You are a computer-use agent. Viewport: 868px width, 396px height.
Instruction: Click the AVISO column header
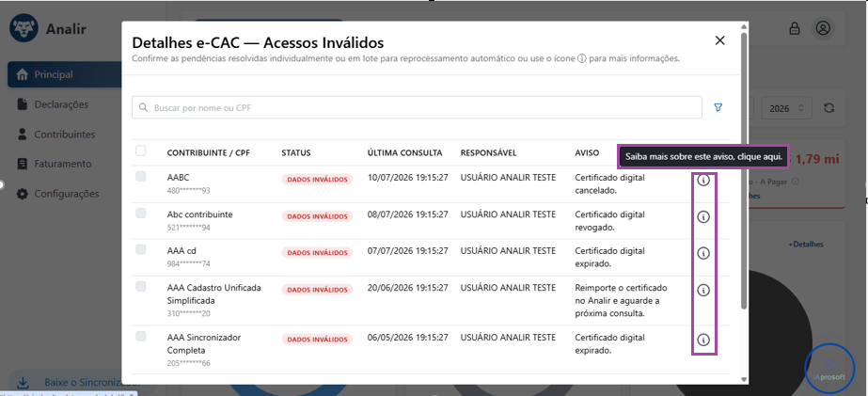587,153
